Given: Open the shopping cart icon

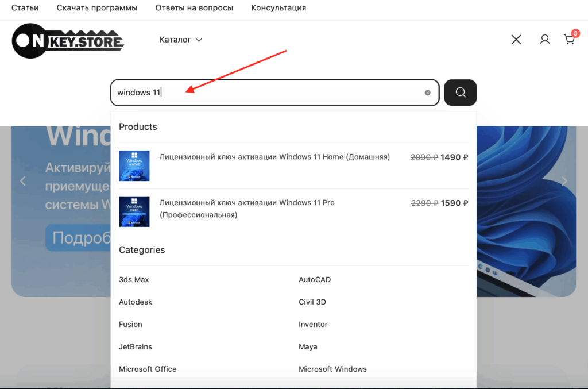Looking at the screenshot, I should pos(569,40).
